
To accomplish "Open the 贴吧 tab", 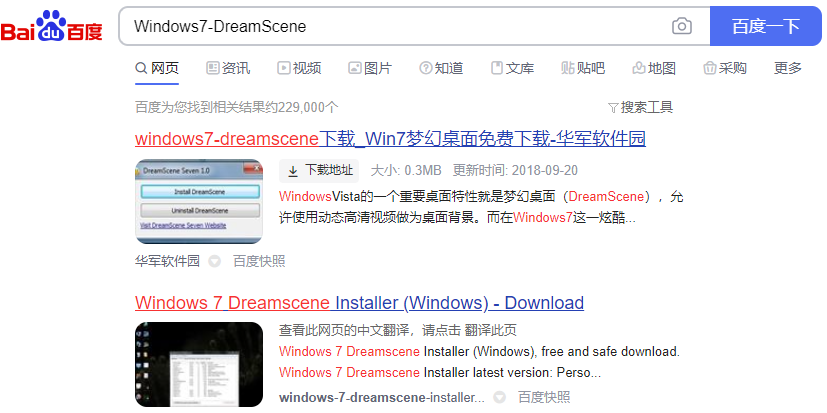I will pos(583,68).
